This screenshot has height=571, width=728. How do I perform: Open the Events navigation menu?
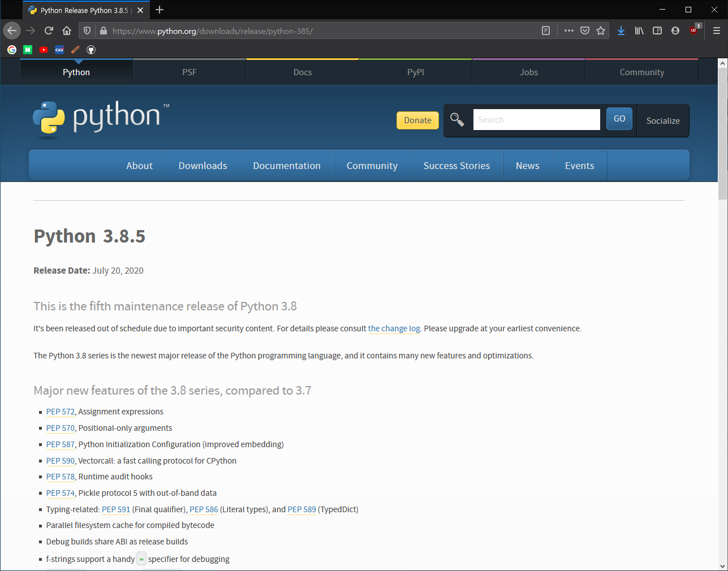tap(579, 166)
